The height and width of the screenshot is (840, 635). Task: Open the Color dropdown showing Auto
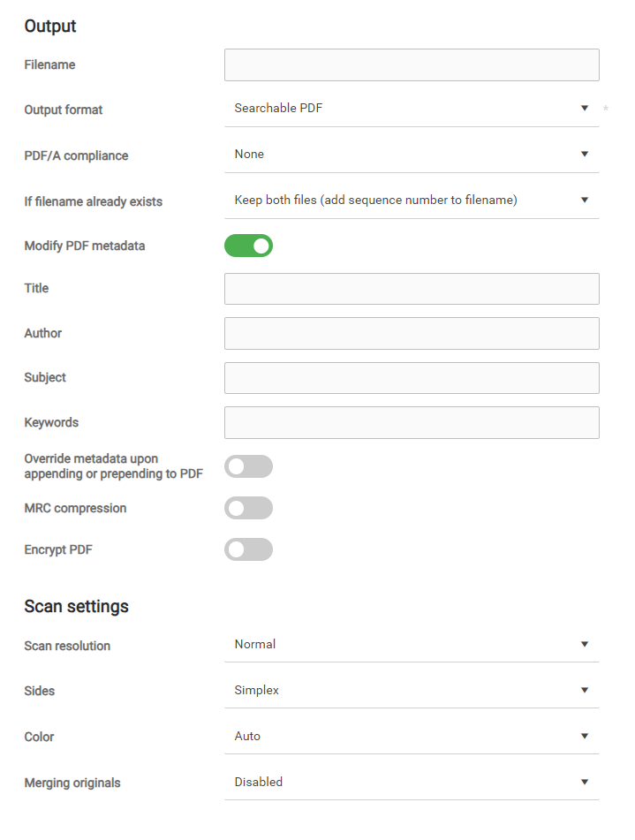[406, 737]
